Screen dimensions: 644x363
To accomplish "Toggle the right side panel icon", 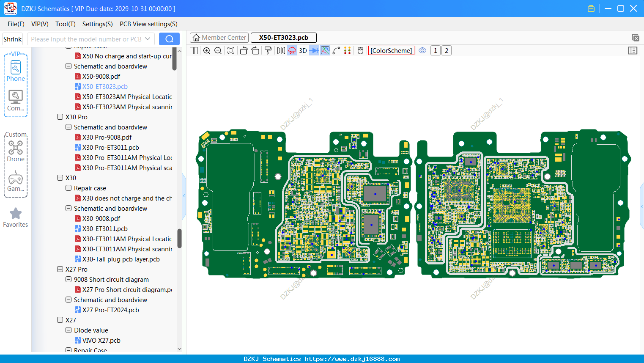I will (633, 51).
